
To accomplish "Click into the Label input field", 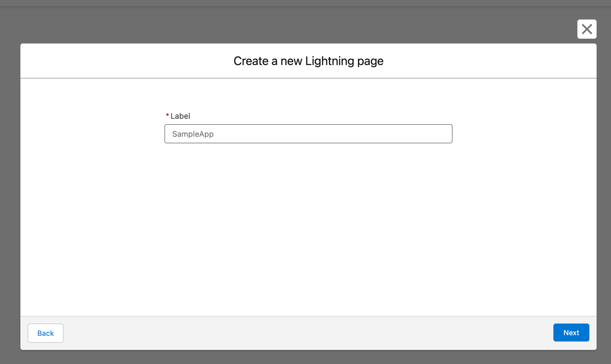I will point(308,134).
